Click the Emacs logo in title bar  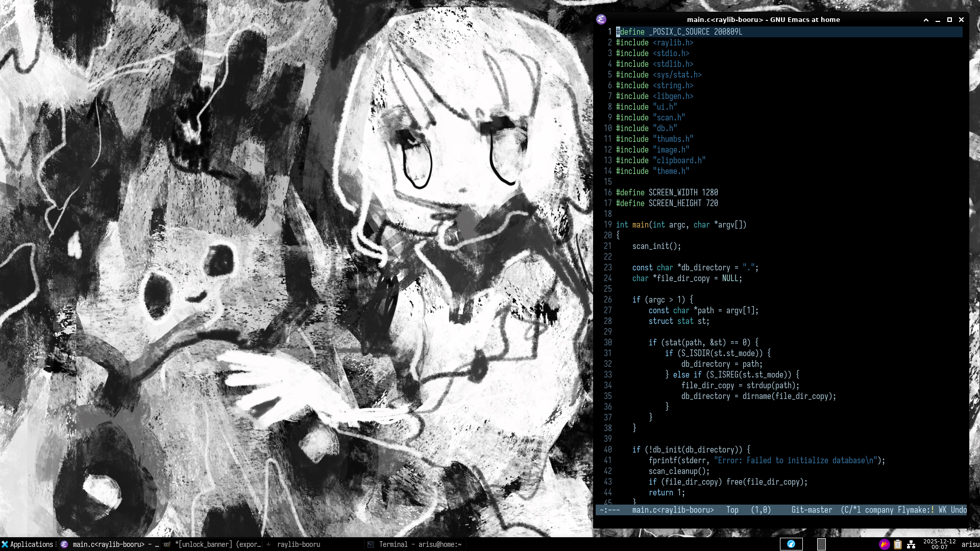click(601, 19)
